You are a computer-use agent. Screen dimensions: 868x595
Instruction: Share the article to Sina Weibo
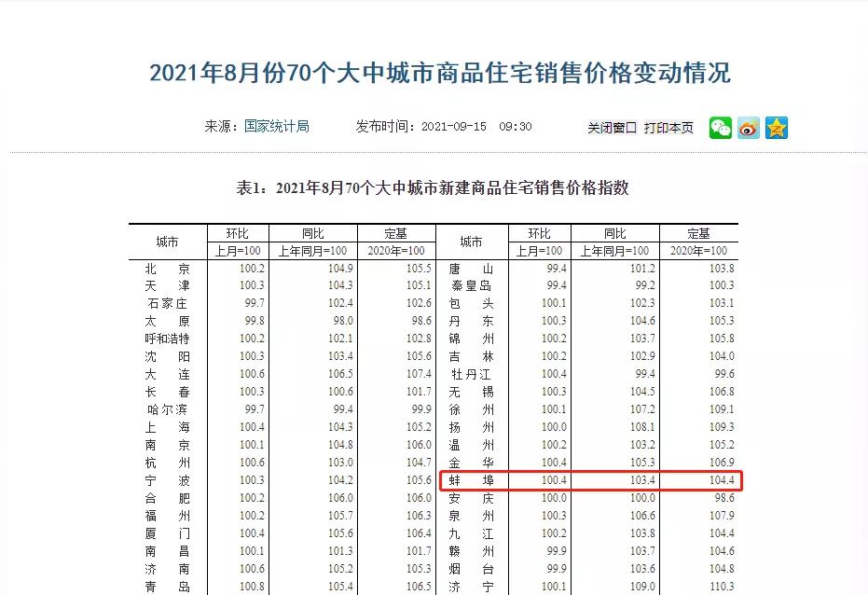click(x=747, y=128)
